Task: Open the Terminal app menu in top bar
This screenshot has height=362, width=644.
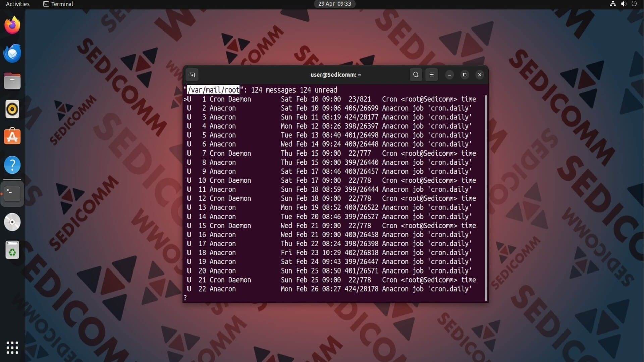Action: click(58, 4)
